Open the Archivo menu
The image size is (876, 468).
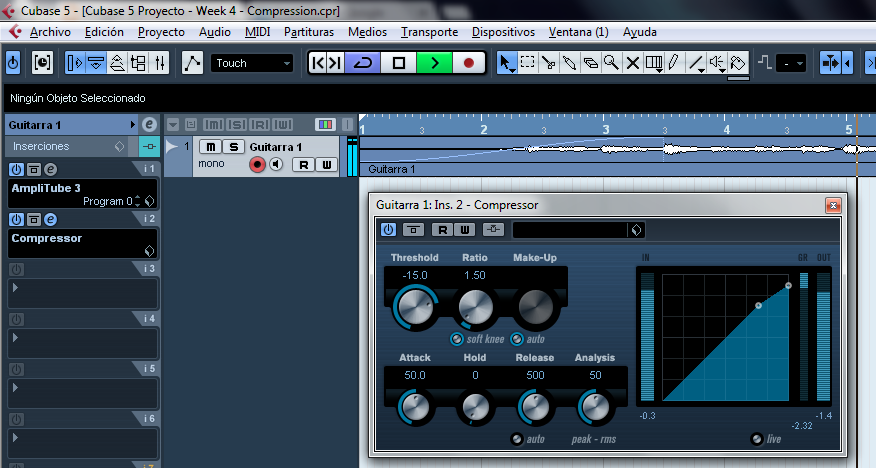pyautogui.click(x=50, y=32)
